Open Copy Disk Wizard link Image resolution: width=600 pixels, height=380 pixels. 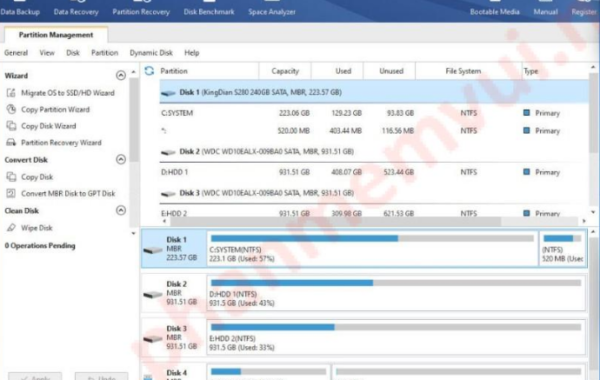(49, 126)
